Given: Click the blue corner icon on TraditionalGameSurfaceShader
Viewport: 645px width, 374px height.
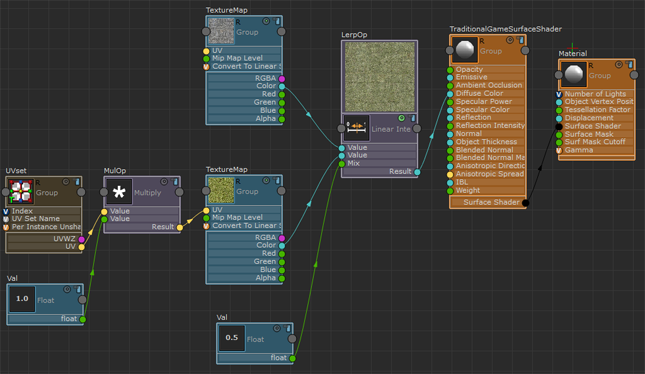Looking at the screenshot, I should point(521,40).
